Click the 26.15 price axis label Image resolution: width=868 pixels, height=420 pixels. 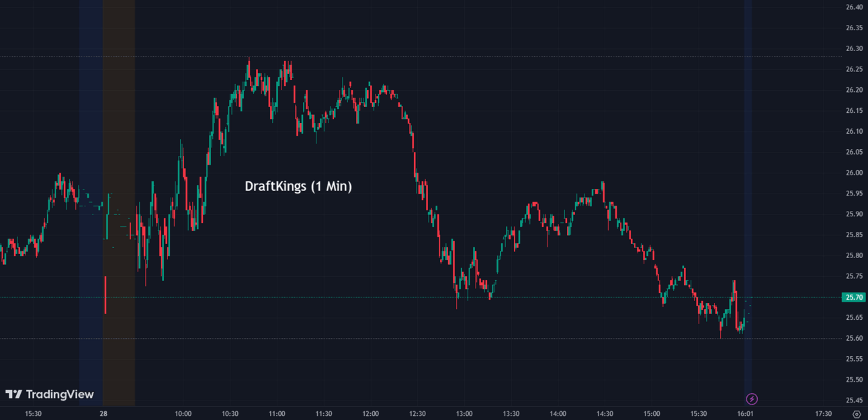pyautogui.click(x=855, y=111)
